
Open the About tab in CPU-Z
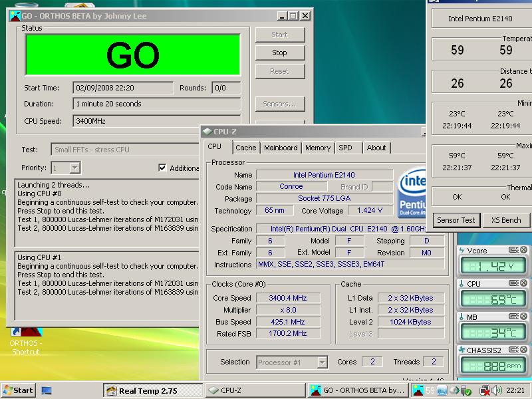(376, 148)
